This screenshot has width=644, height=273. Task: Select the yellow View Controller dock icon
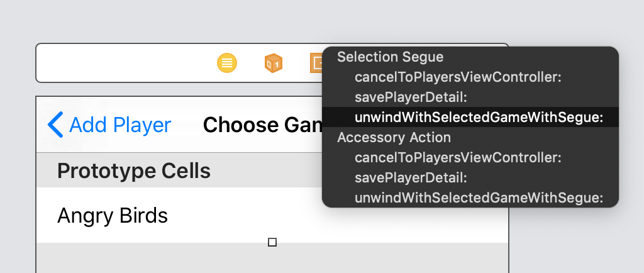[226, 64]
